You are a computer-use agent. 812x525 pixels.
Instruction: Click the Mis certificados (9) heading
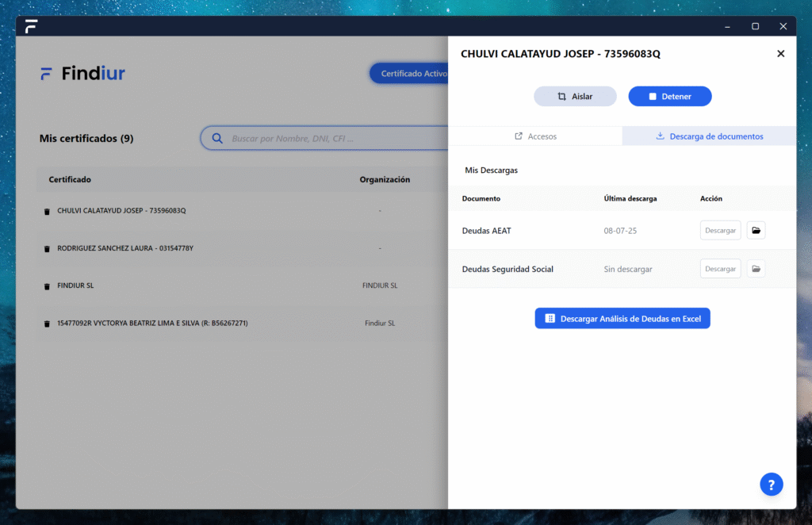(86, 138)
